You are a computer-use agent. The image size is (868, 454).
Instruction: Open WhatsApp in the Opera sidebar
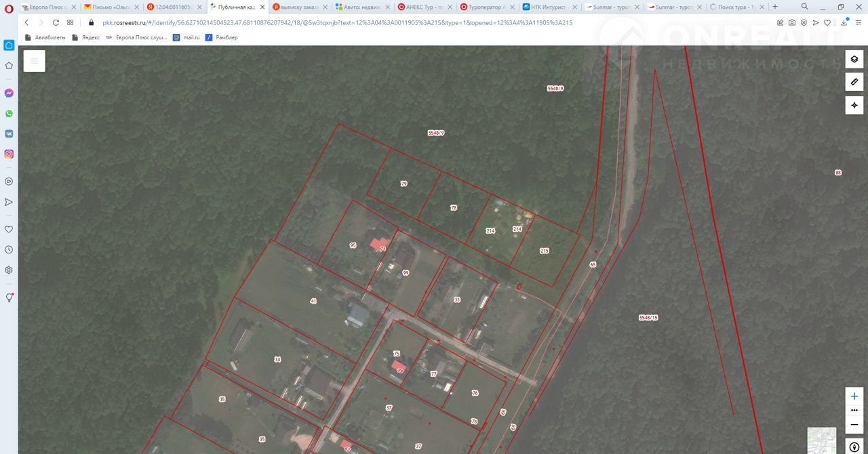(9, 113)
